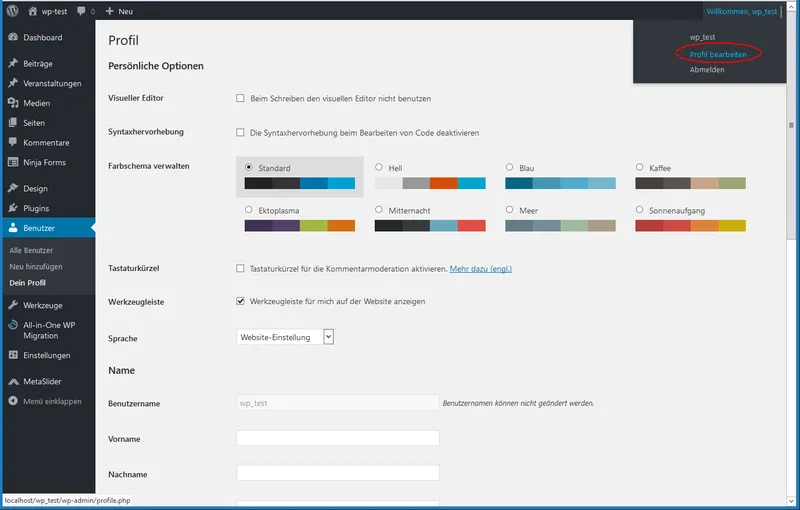Screen dimensions: 800x510
Task: Click the plus icon next to Neu
Action: [x=109, y=11]
